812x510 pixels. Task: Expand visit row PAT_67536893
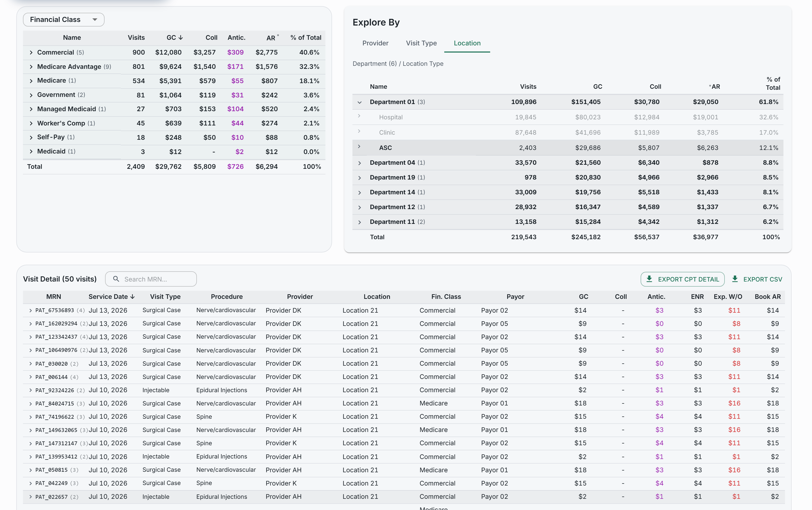(x=30, y=310)
